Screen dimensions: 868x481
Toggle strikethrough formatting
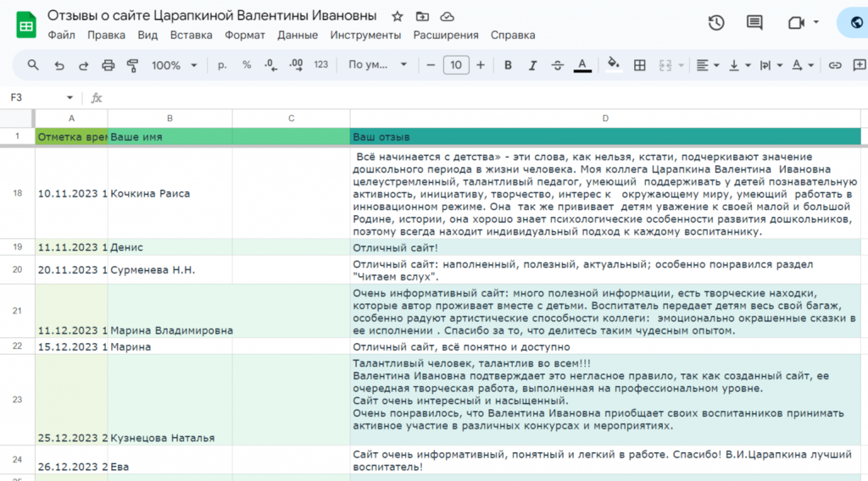click(558, 65)
